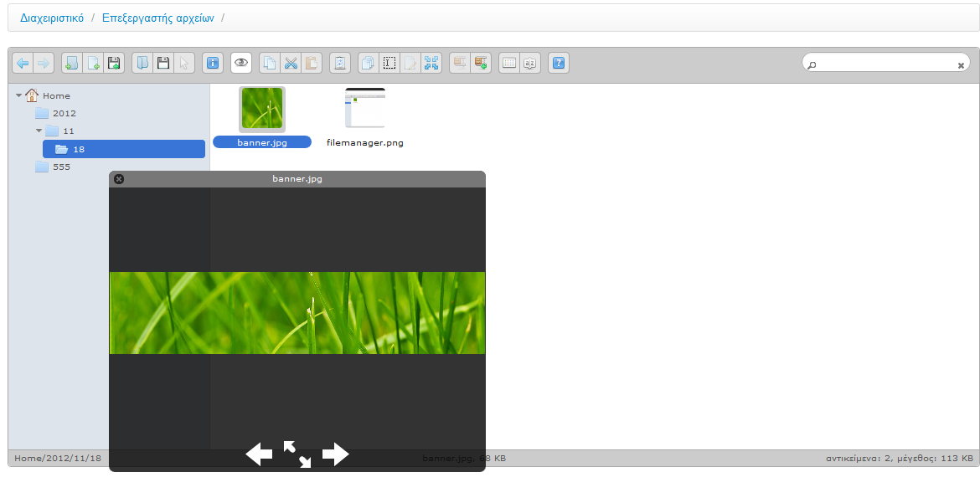Collapse the Home tree node
This screenshot has width=980, height=503.
[x=21, y=95]
